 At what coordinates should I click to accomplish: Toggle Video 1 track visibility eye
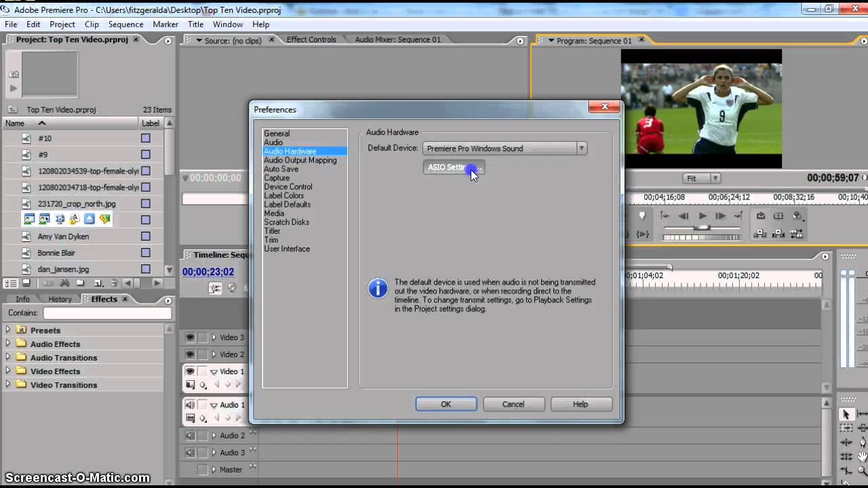(190, 371)
